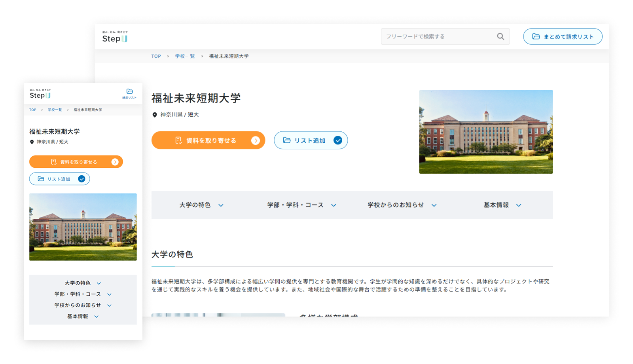Click the folder icon in まとめて請求リスト button
Viewport: 633px width, 364px height.
pyautogui.click(x=536, y=36)
